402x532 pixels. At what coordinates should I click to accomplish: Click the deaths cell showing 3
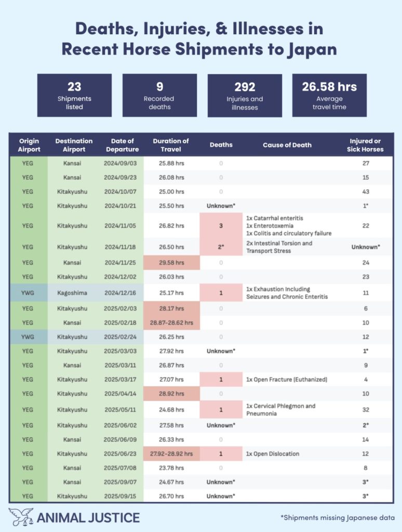tap(221, 225)
